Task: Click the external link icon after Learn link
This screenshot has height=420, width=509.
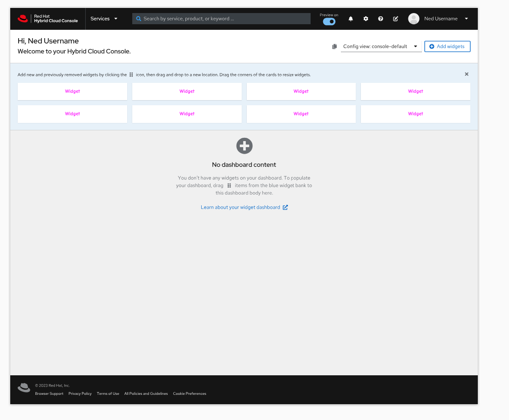Action: click(285, 207)
